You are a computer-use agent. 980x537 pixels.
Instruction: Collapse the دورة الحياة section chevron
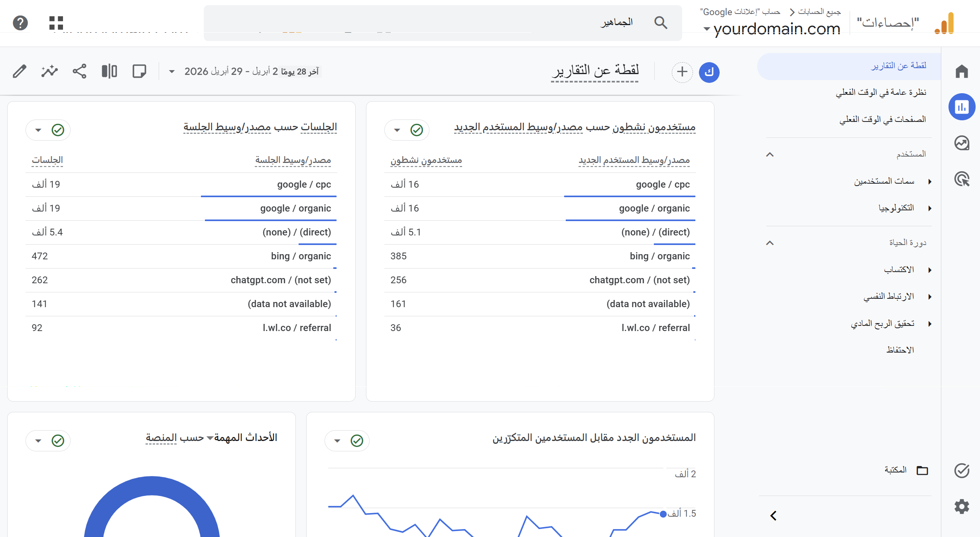(x=770, y=243)
